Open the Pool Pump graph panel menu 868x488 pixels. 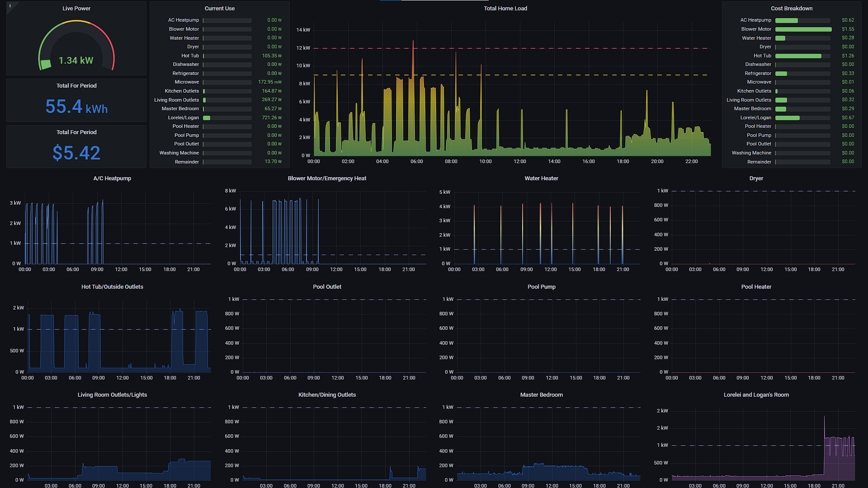(541, 287)
